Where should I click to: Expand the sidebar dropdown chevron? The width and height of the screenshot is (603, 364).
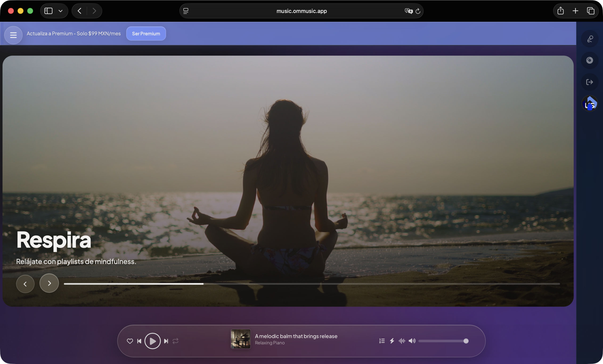click(61, 11)
